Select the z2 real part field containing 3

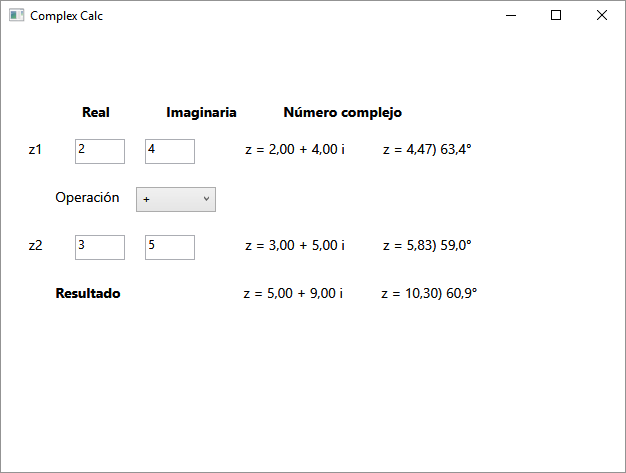[x=100, y=246]
